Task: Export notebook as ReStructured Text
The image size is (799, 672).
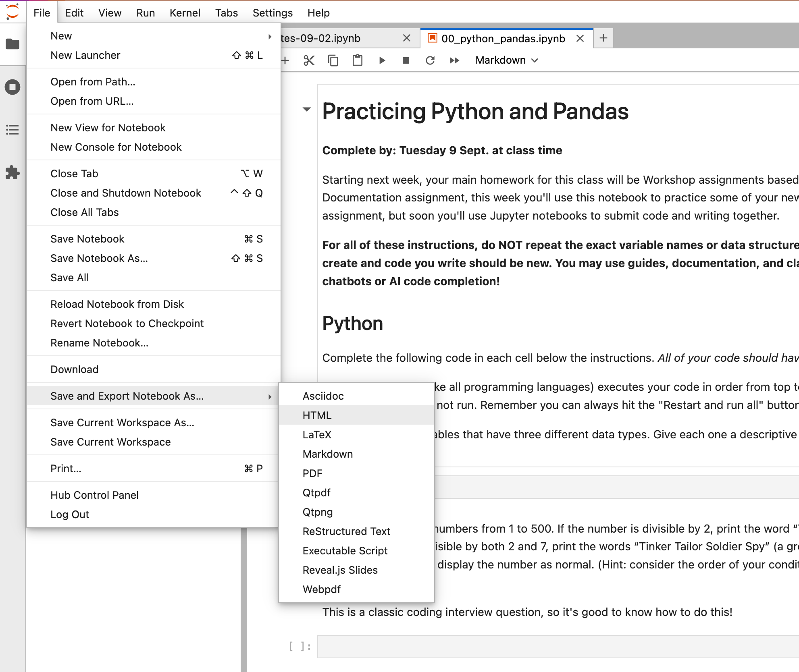Action: point(356,531)
